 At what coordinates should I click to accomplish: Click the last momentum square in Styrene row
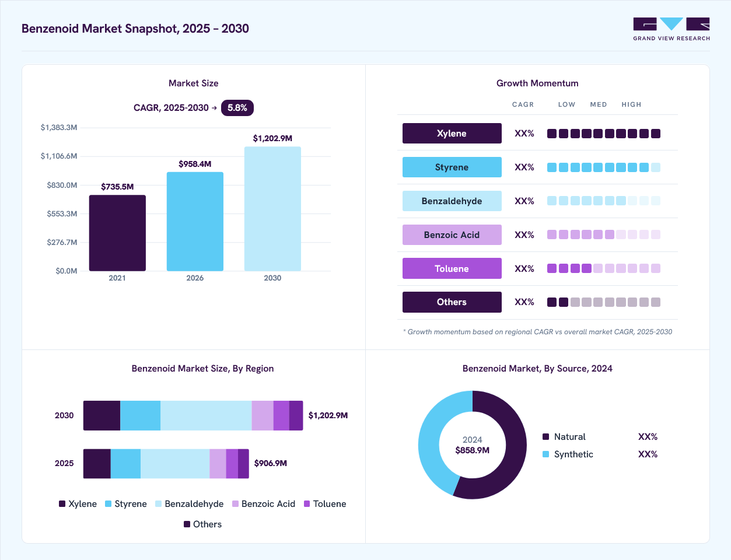[656, 167]
